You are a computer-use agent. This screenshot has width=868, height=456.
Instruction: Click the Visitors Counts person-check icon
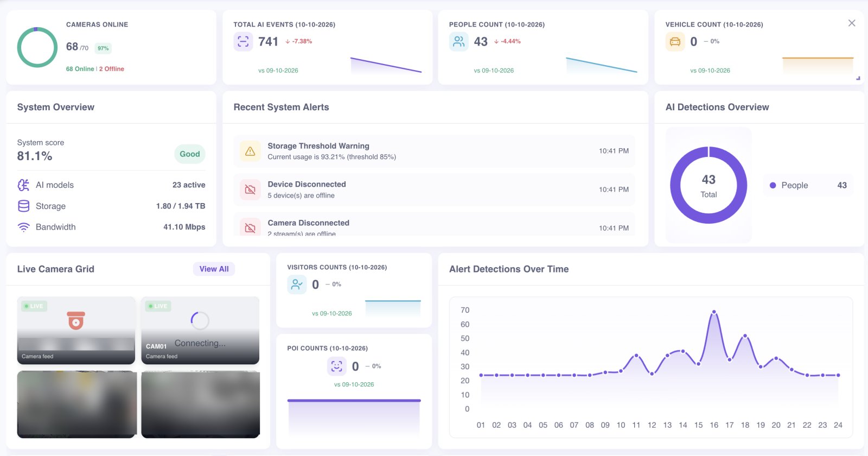[x=297, y=284]
